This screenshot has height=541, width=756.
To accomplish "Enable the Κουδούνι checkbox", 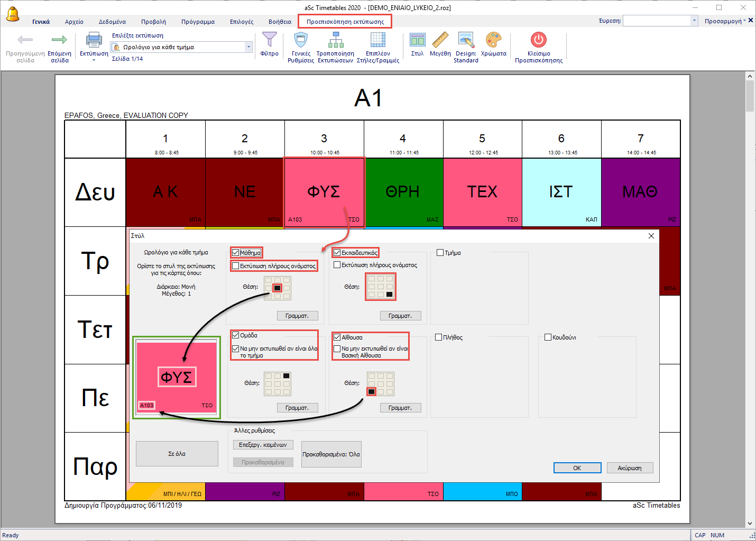I will pos(548,337).
